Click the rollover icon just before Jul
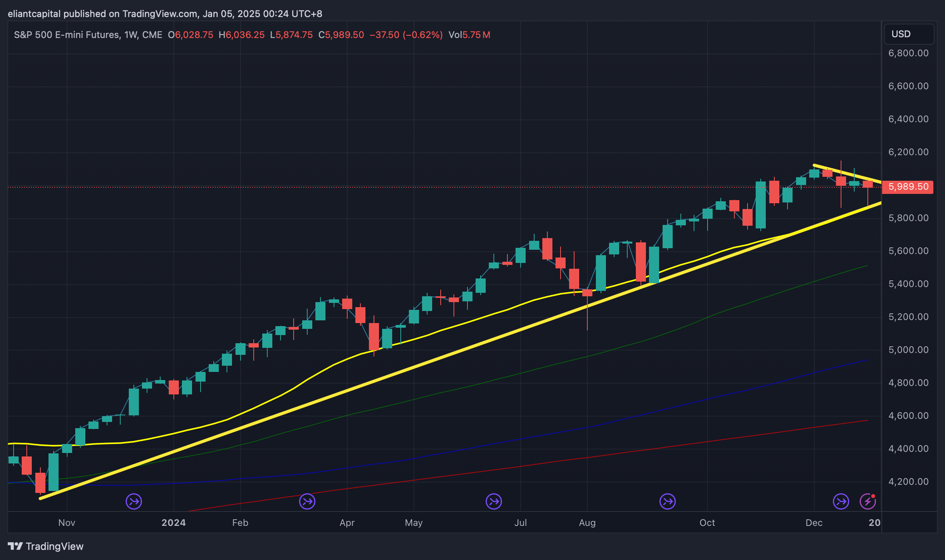The image size is (945, 560). click(494, 501)
